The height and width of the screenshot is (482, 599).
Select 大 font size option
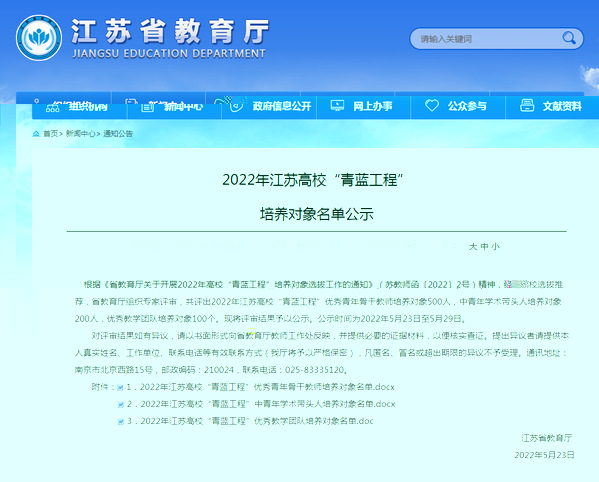(473, 247)
